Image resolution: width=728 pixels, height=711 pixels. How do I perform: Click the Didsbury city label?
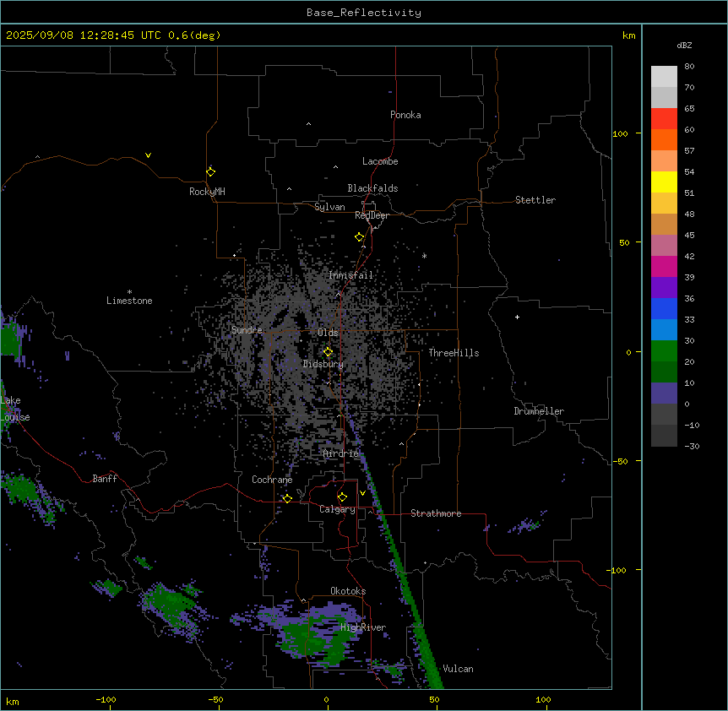pos(323,364)
